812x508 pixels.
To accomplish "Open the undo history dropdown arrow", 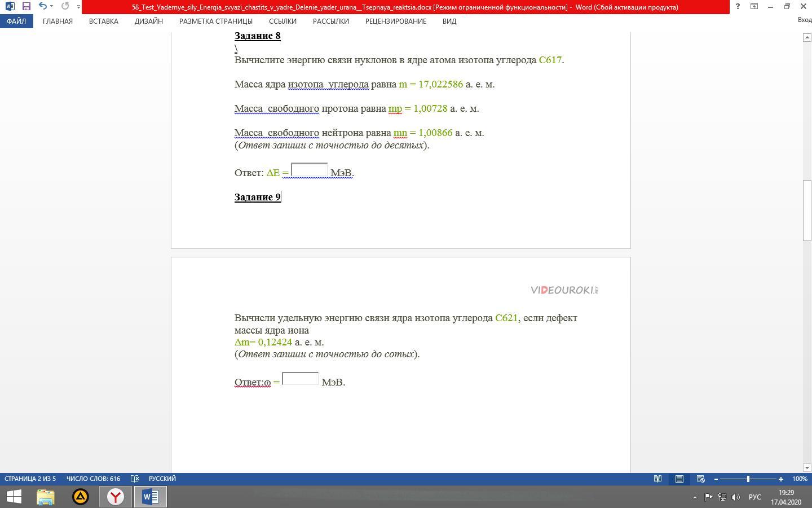I will pyautogui.click(x=51, y=6).
